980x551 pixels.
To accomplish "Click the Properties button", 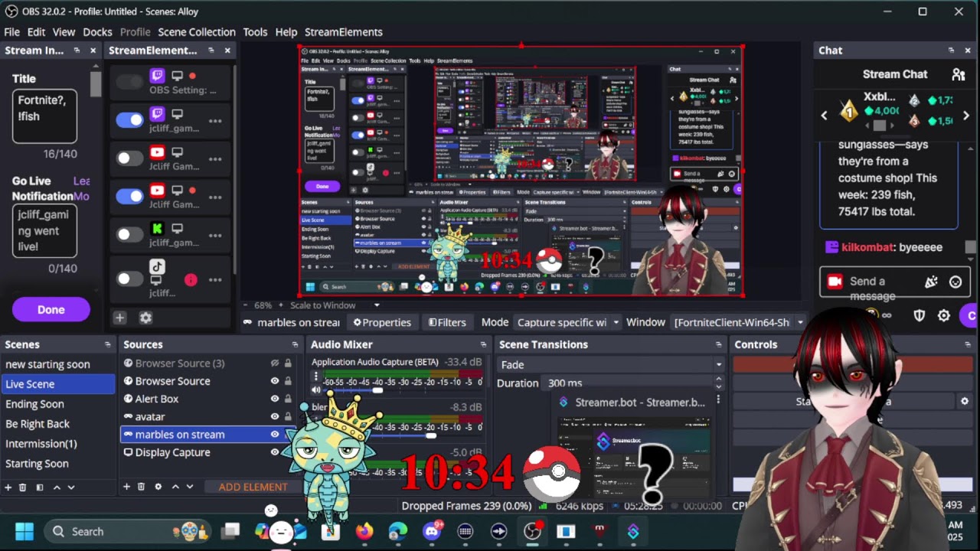I will click(382, 322).
